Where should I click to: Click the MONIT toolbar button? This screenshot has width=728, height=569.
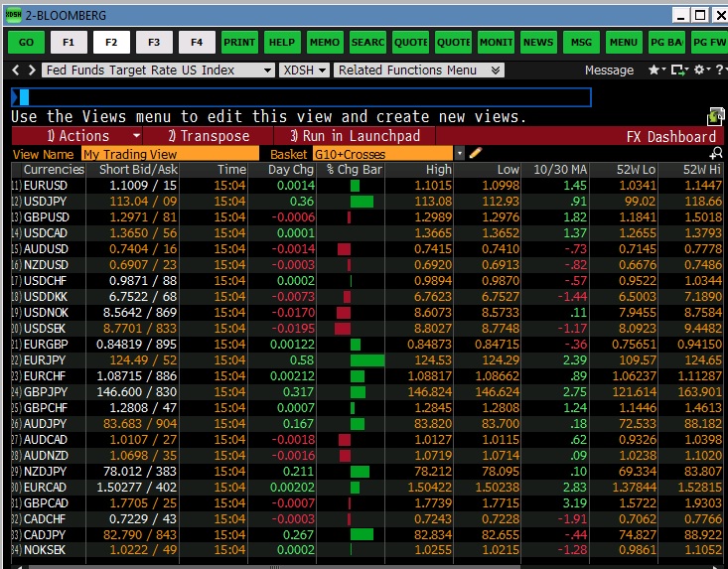coord(496,43)
